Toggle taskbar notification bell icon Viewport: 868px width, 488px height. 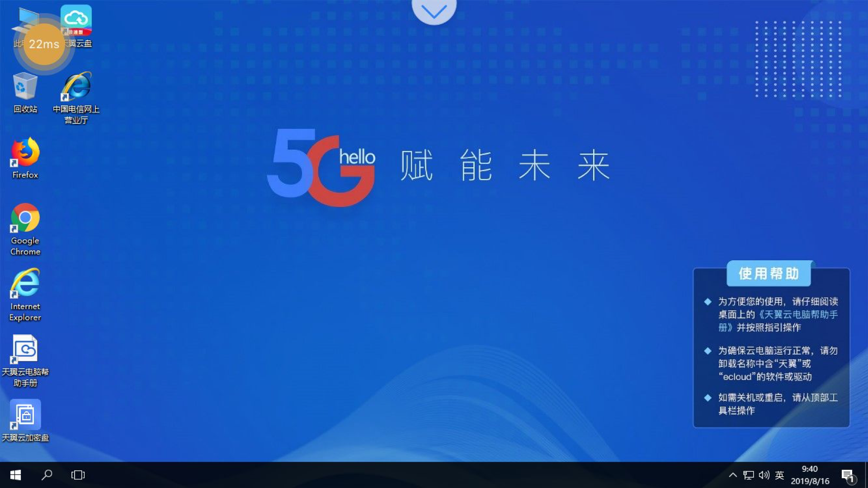[847, 475]
